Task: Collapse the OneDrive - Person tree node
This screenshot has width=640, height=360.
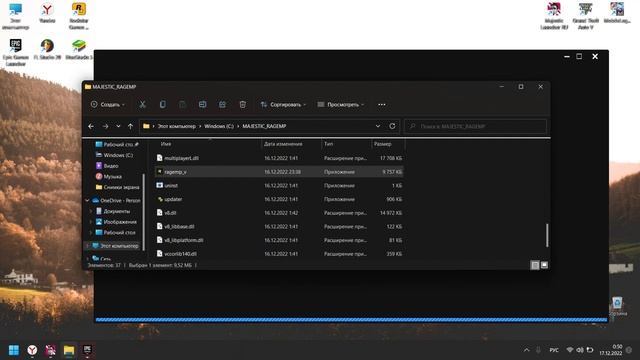Action: tap(87, 200)
